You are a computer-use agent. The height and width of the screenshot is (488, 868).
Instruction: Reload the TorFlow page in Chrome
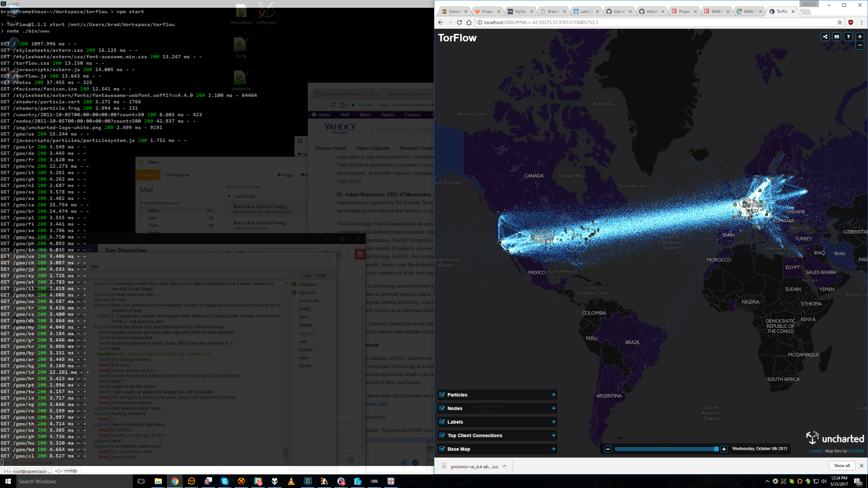[x=459, y=22]
